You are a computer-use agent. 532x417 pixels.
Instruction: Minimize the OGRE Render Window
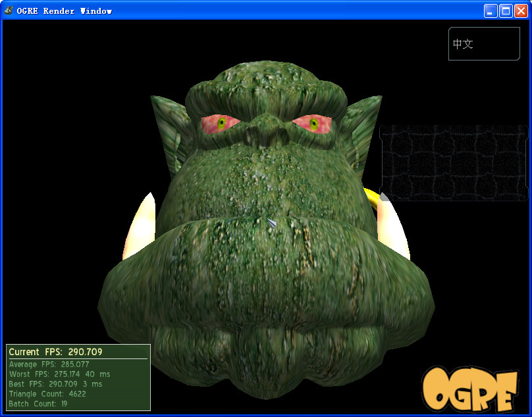point(491,11)
